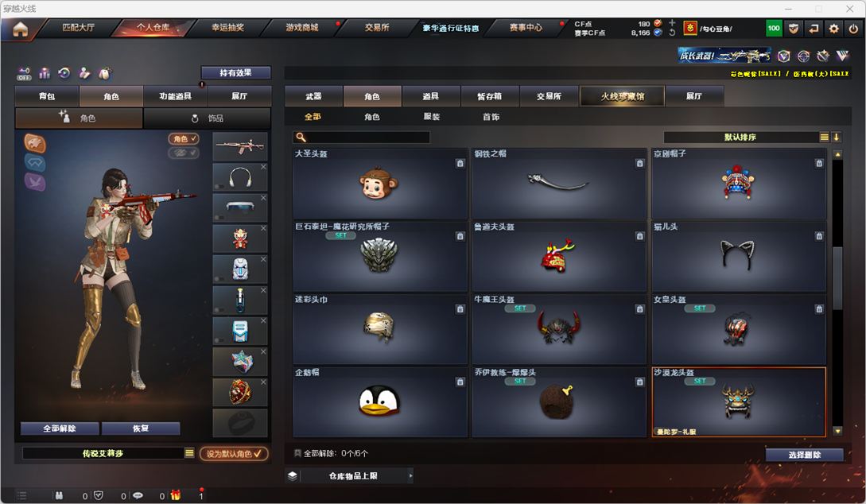Remove the headphones equipment slot
The image size is (866, 504).
coord(263,167)
